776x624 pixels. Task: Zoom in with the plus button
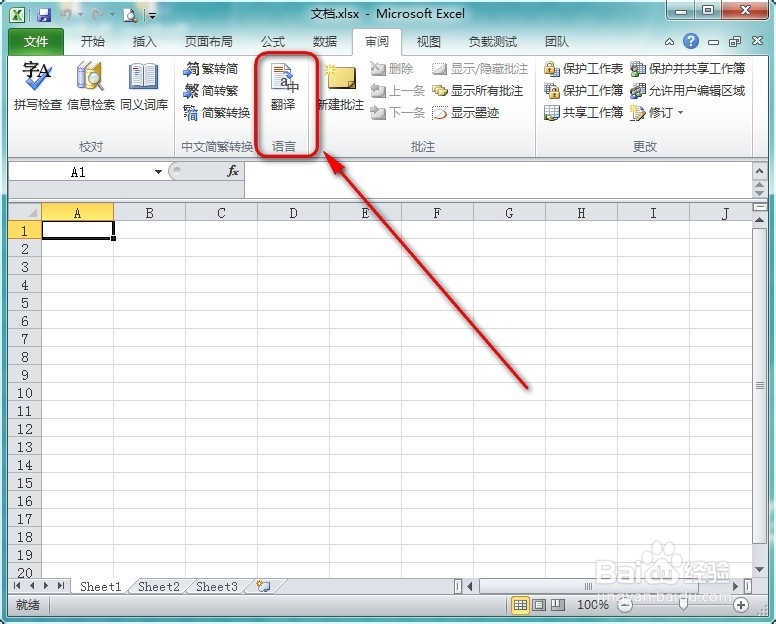(741, 605)
